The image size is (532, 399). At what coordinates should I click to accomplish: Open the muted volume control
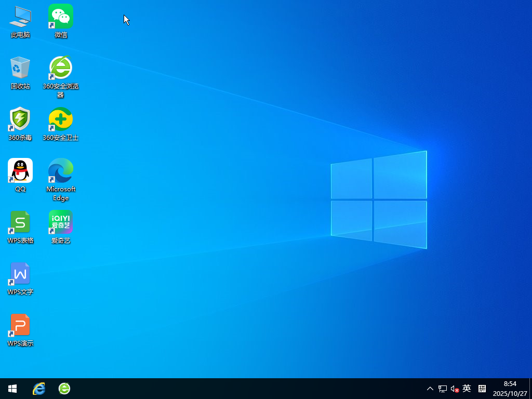(455, 389)
